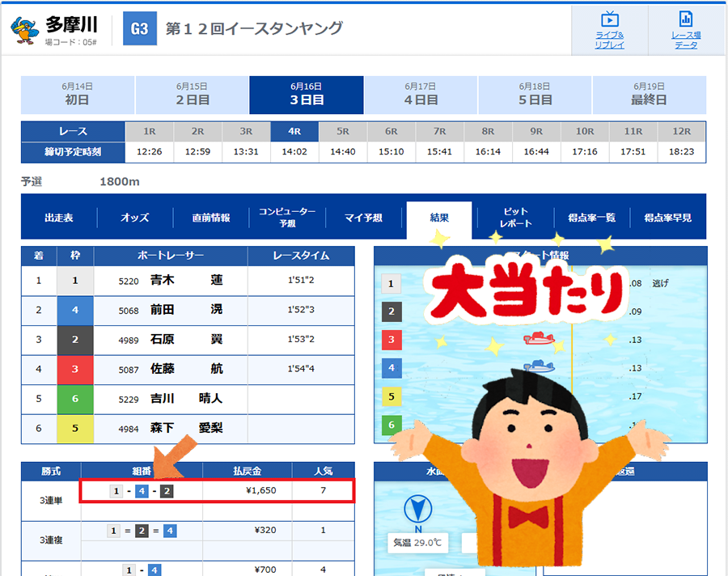Open the 得点率早見 menu tab
The height and width of the screenshot is (576, 728).
667,218
